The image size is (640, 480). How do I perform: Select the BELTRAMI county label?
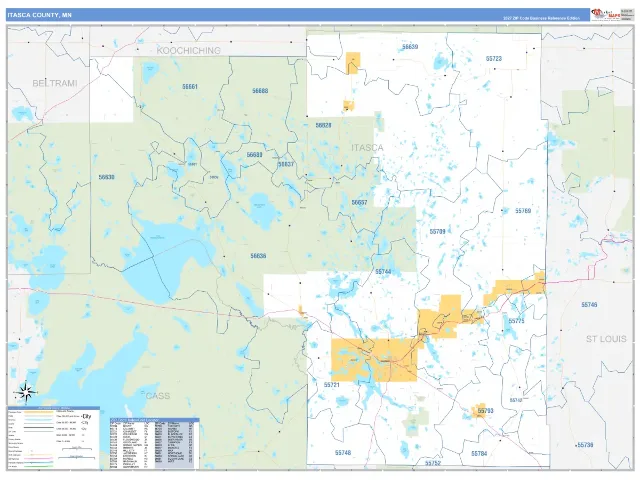[55, 83]
